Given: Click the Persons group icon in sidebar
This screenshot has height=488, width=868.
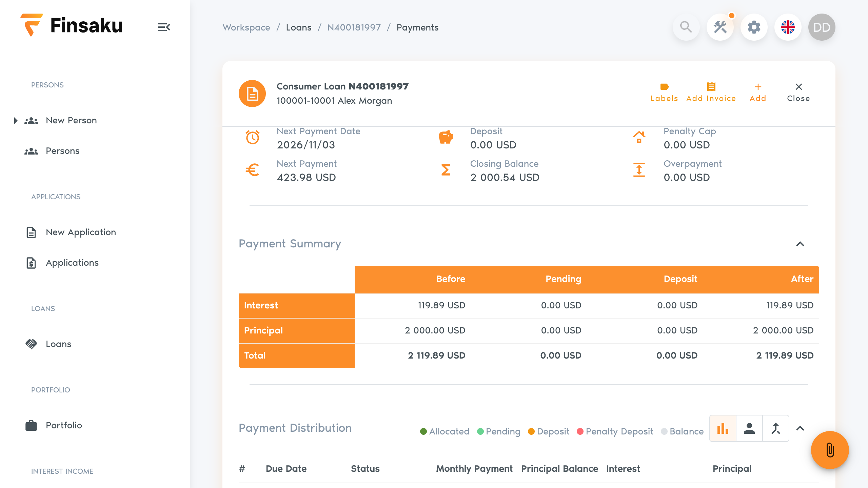Looking at the screenshot, I should tap(31, 151).
